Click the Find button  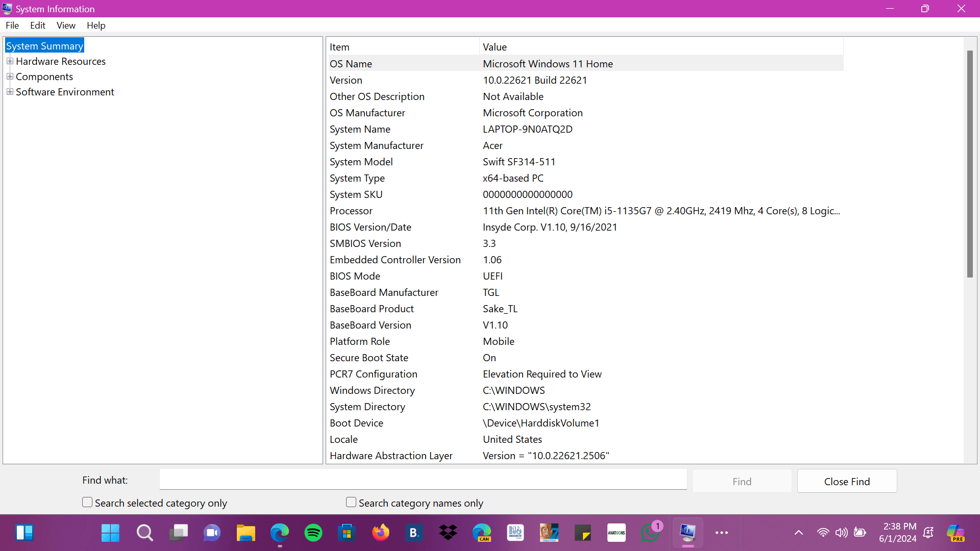[x=742, y=481]
